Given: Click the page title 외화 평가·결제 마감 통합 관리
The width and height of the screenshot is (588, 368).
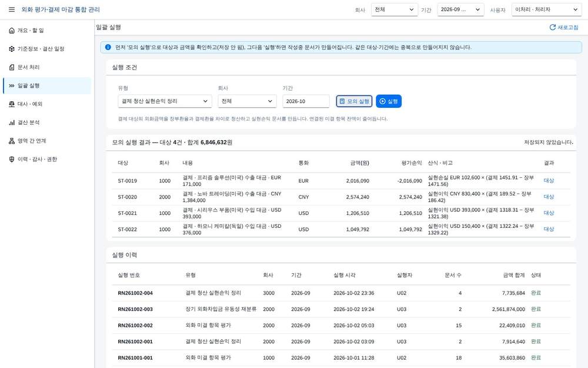Looking at the screenshot, I should click(x=61, y=9).
